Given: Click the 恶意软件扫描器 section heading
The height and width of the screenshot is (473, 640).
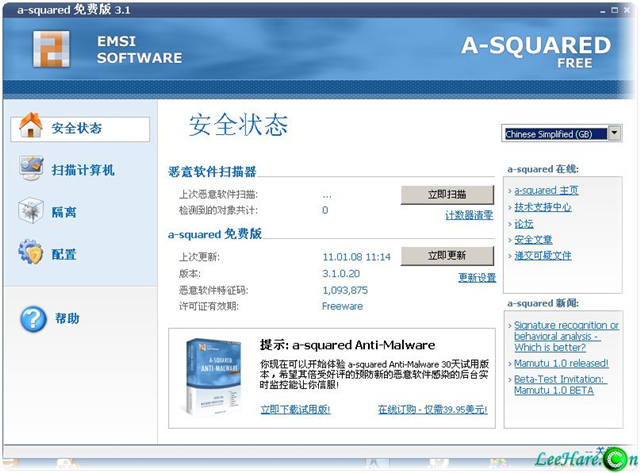Looking at the screenshot, I should tap(212, 172).
